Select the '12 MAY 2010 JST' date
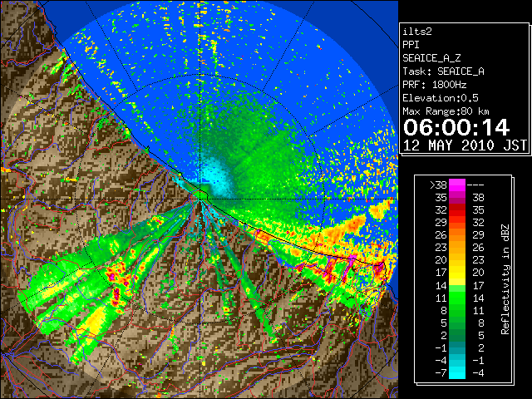The height and width of the screenshot is (399, 532). (x=465, y=145)
